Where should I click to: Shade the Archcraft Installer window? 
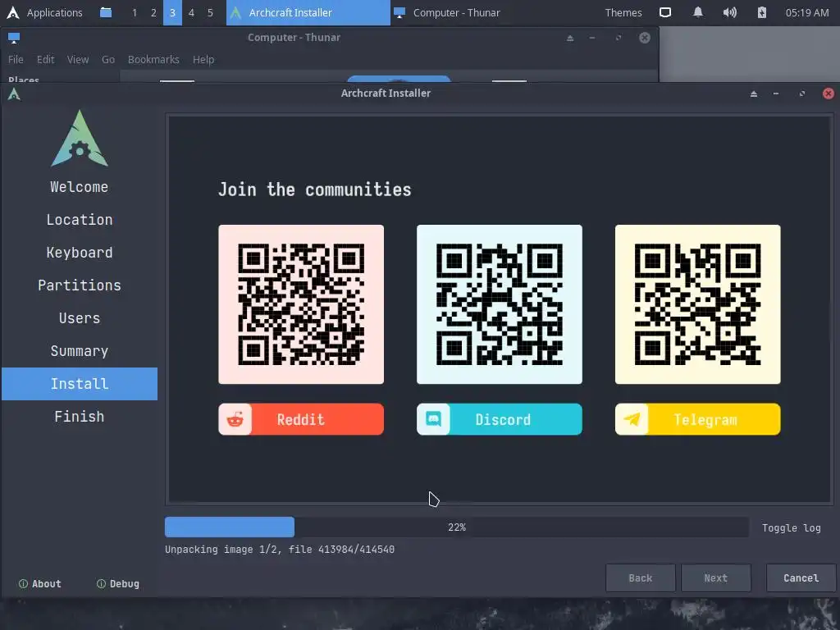click(754, 94)
